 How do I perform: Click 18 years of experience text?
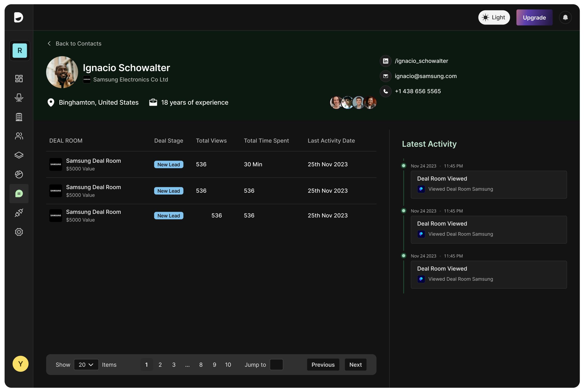click(195, 103)
